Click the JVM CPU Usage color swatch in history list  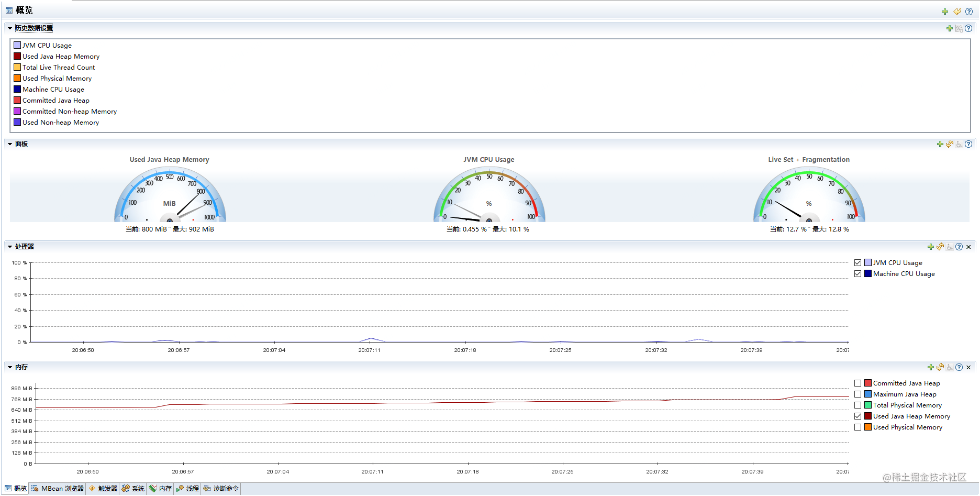coord(17,46)
